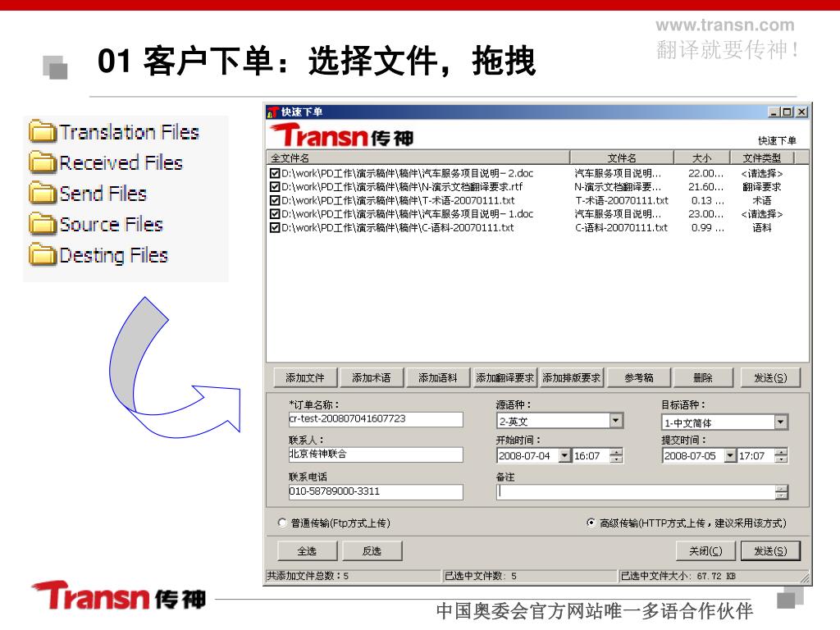Click the www.transn.com link text
840x630 pixels.
pyautogui.click(x=725, y=25)
